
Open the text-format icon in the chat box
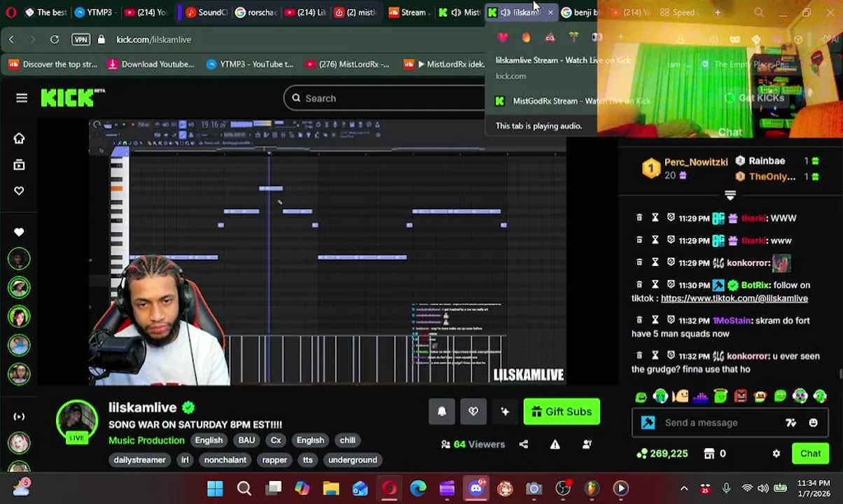791,423
